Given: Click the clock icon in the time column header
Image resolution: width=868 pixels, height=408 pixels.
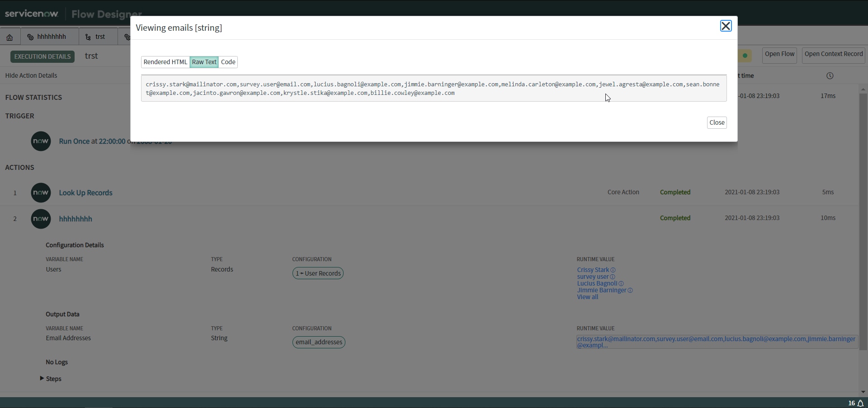Looking at the screenshot, I should [830, 75].
